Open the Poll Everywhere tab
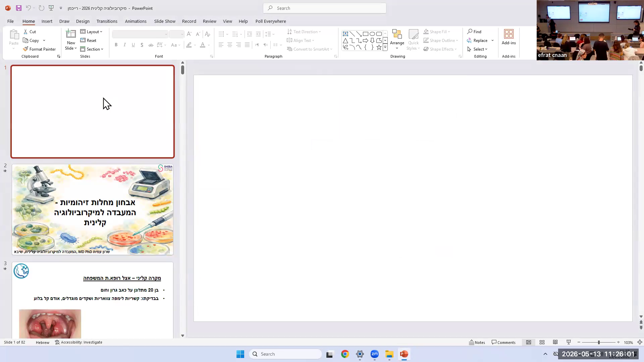644x362 pixels. pyautogui.click(x=271, y=21)
